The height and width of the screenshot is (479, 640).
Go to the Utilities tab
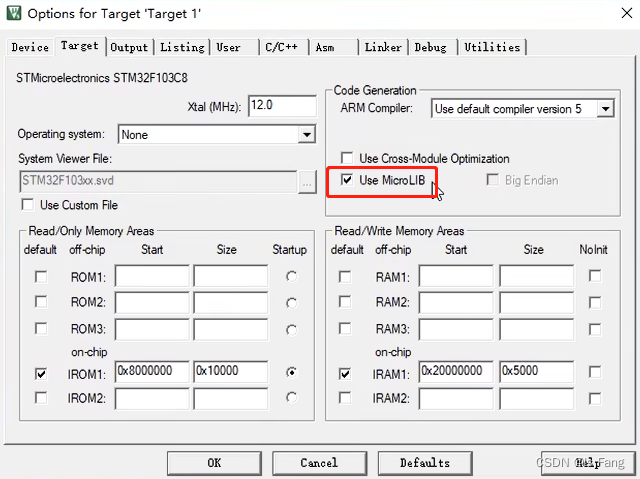pos(492,47)
